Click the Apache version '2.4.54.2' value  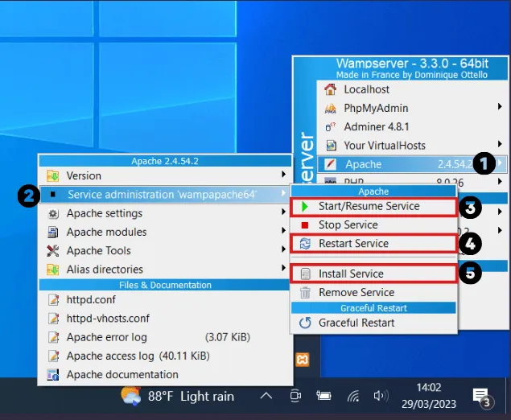point(455,164)
